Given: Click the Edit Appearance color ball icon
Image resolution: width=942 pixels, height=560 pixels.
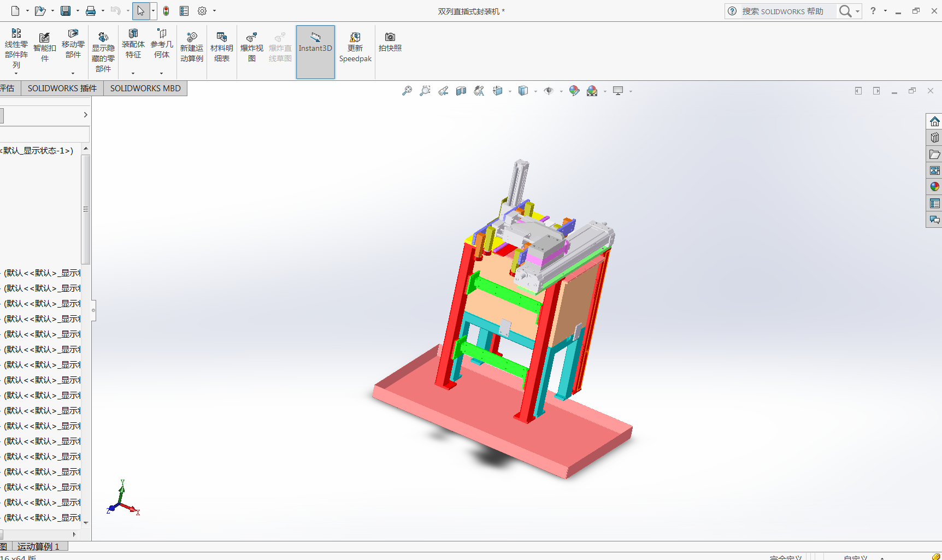Looking at the screenshot, I should [x=574, y=91].
